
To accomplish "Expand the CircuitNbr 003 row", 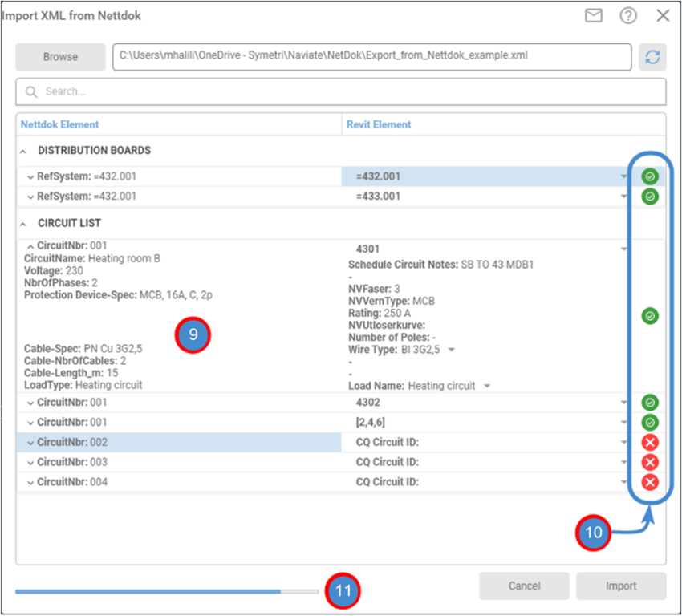I will pyautogui.click(x=30, y=463).
